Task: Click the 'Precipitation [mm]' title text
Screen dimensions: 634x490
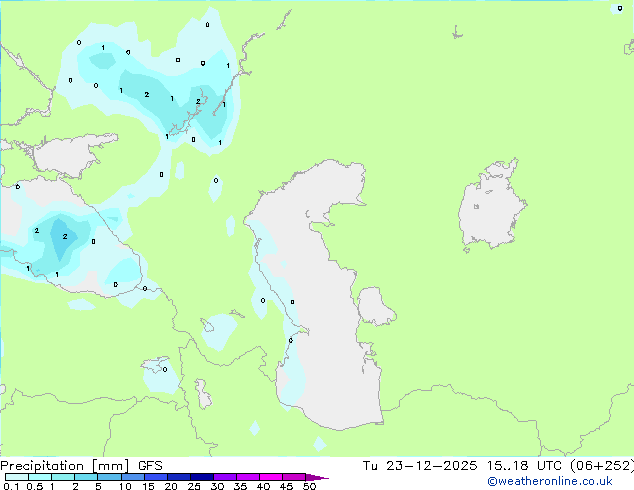Action: coord(65,466)
